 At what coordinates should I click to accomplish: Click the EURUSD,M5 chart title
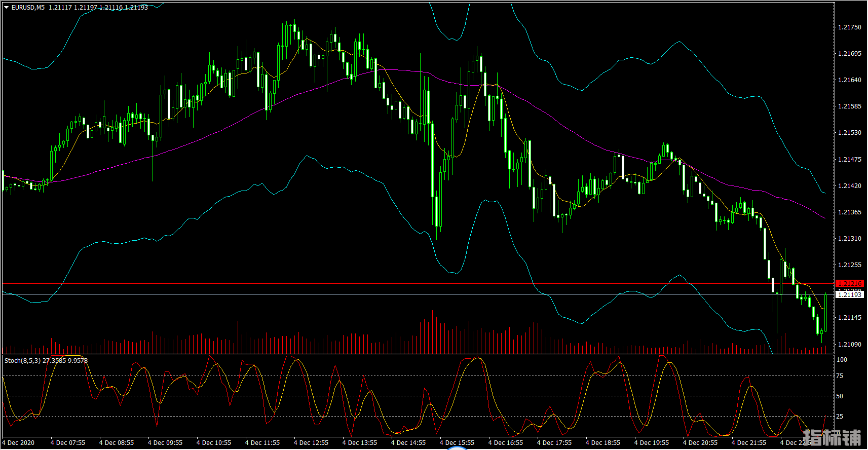coord(28,8)
